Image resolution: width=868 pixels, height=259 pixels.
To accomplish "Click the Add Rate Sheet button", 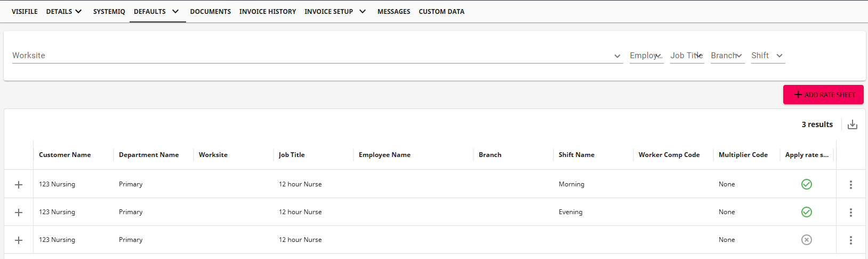I will (823, 95).
